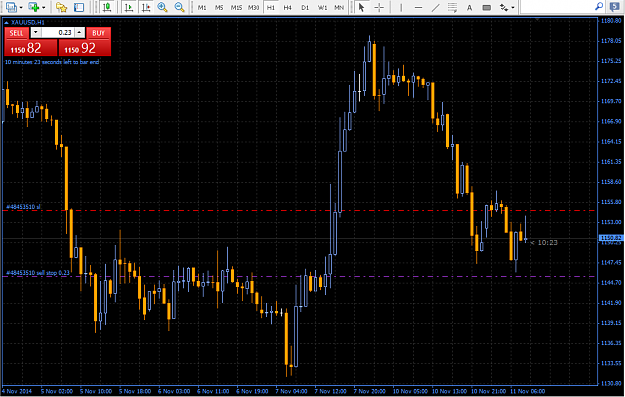This screenshot has height=397, width=625.
Task: Click the 0.23 volume input field
Action: click(x=58, y=33)
